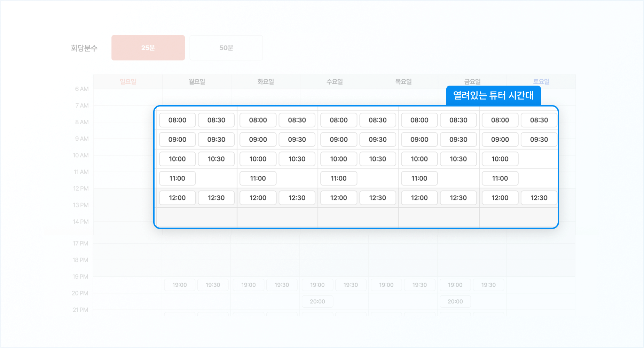This screenshot has width=644, height=348.
Task: Select the 화요일 day header
Action: click(x=266, y=82)
